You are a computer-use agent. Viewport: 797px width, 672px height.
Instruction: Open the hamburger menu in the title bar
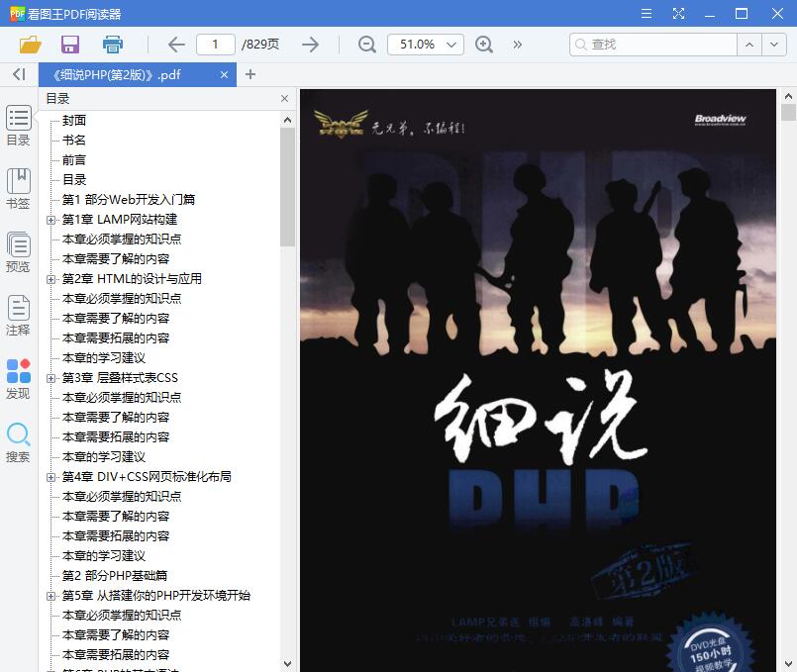click(x=648, y=13)
